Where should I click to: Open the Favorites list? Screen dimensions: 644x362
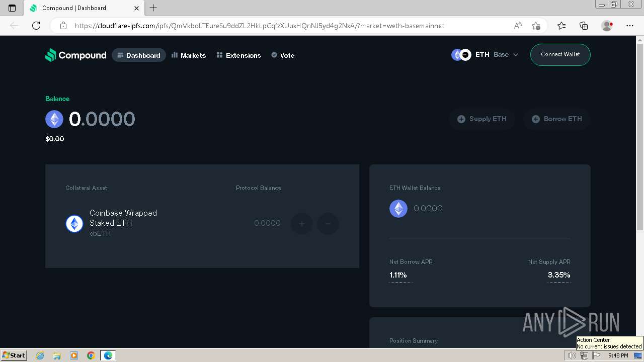(561, 26)
